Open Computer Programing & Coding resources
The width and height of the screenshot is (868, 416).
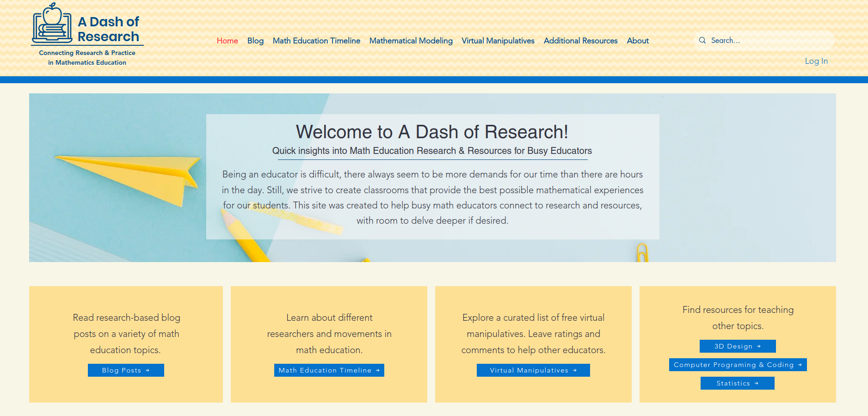coord(737,365)
